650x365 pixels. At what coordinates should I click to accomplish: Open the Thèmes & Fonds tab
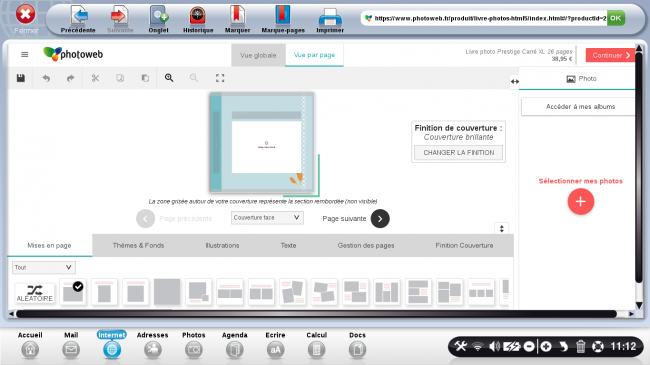pyautogui.click(x=138, y=246)
